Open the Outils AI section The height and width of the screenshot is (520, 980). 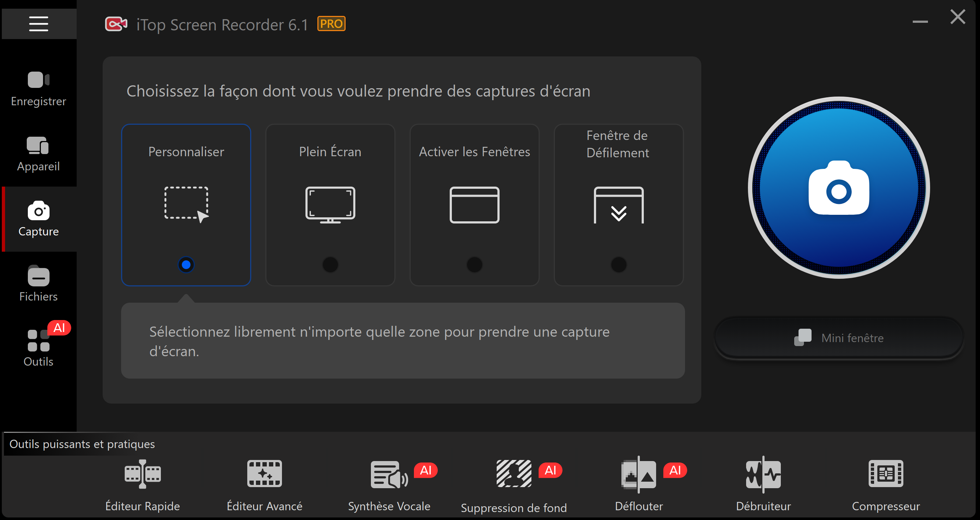pos(38,348)
